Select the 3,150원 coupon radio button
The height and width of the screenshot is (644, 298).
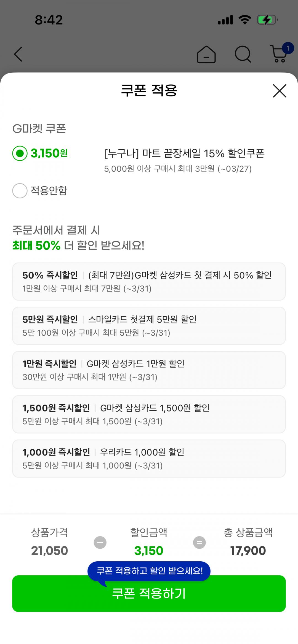pos(20,153)
